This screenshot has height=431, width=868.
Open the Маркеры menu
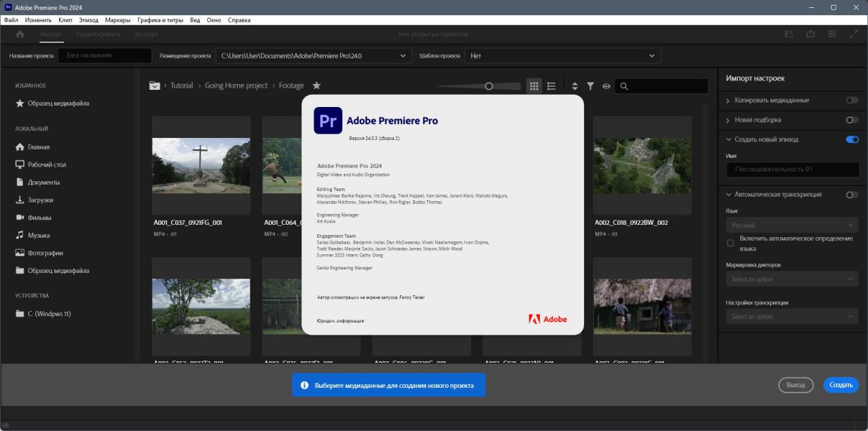(x=118, y=20)
